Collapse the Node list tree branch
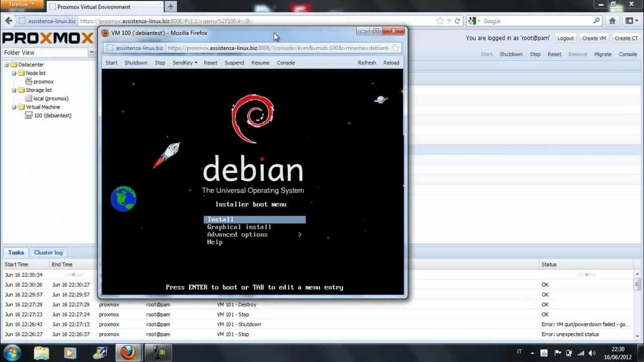 coord(14,73)
